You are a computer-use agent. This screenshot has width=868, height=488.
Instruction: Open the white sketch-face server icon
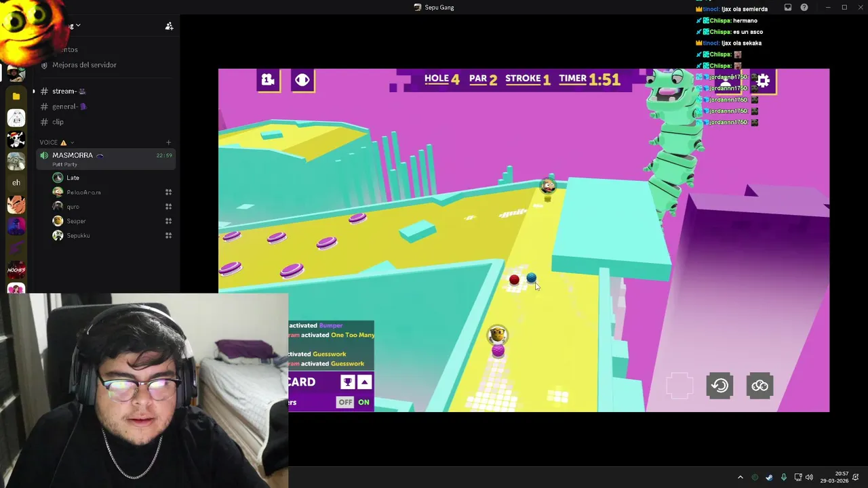pyautogui.click(x=16, y=118)
